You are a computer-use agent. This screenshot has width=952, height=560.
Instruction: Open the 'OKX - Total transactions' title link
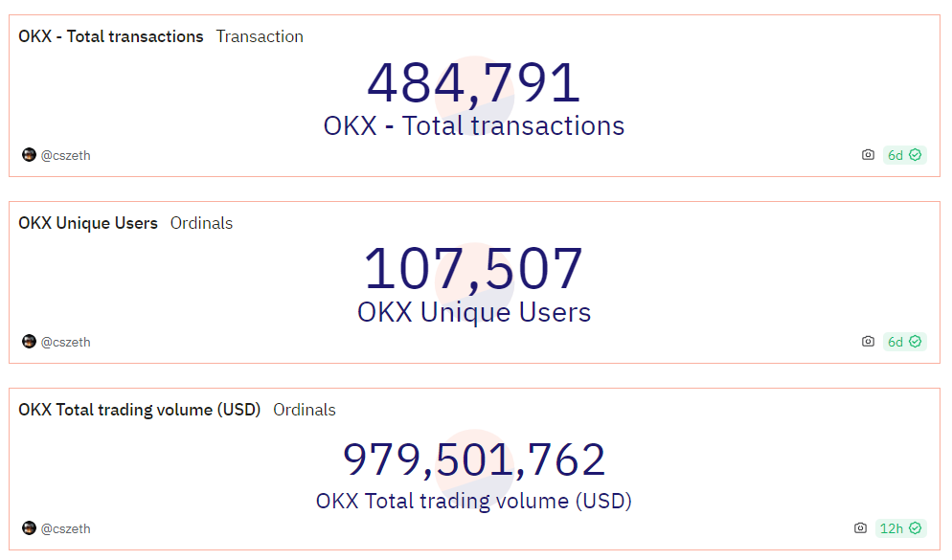[x=110, y=36]
